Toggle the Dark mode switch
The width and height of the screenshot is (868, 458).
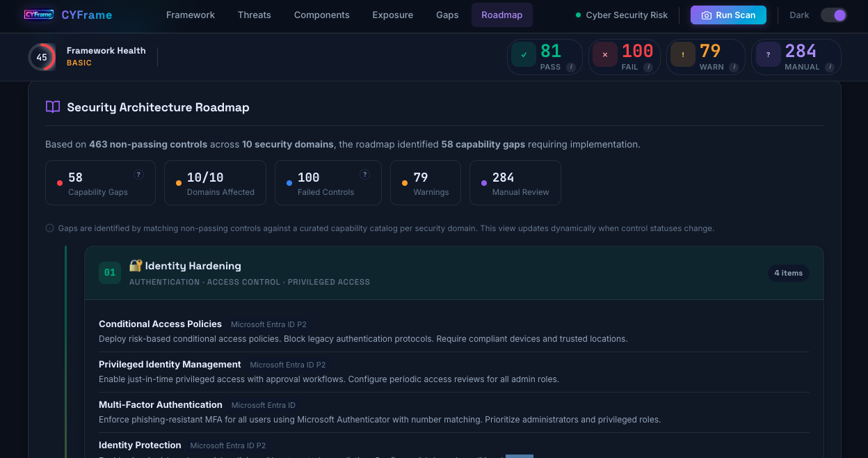pos(833,15)
